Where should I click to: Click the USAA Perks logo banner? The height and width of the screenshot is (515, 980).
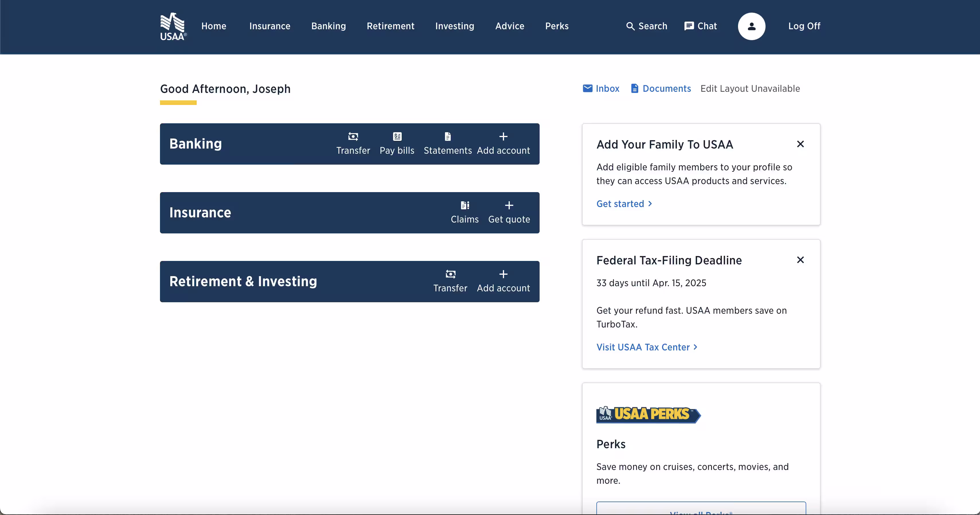point(648,414)
